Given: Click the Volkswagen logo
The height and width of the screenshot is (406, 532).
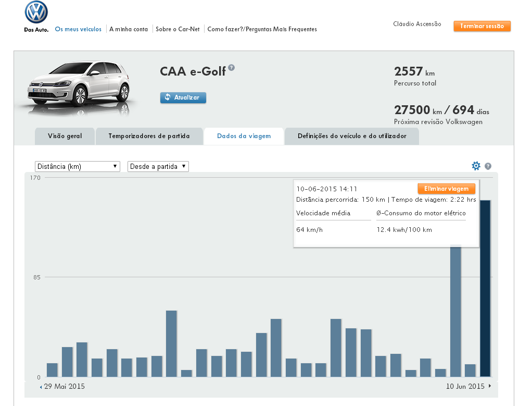Looking at the screenshot, I should pos(36,12).
